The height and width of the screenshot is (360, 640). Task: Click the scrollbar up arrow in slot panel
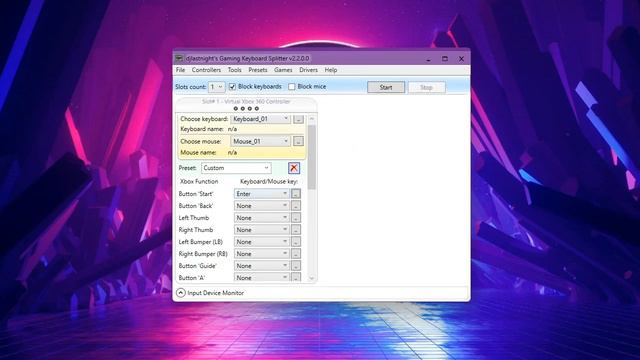pyautogui.click(x=312, y=119)
